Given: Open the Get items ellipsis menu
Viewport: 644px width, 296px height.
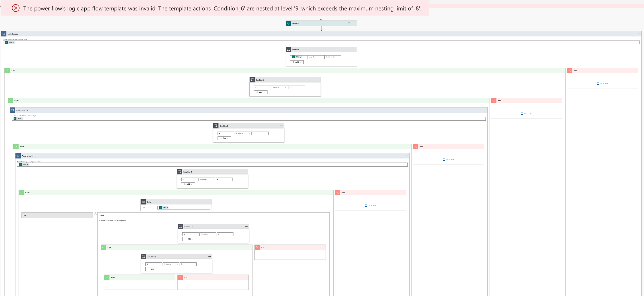Looking at the screenshot, I should (x=354, y=23).
